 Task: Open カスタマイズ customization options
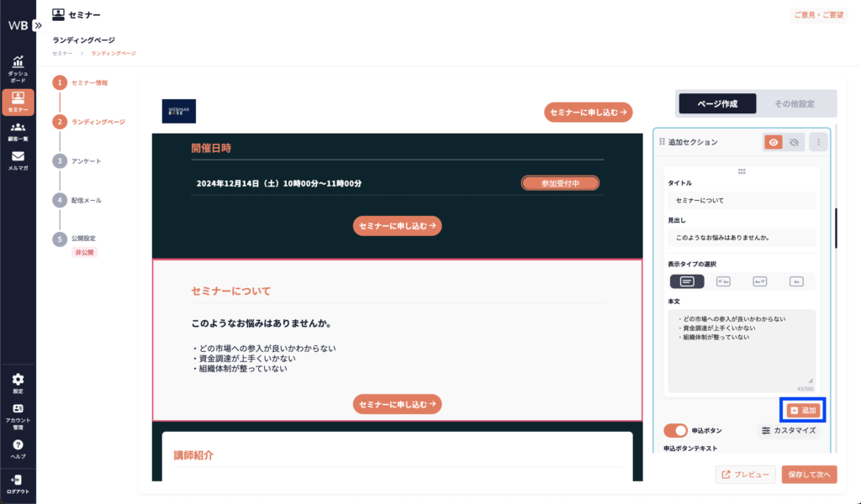coord(788,430)
